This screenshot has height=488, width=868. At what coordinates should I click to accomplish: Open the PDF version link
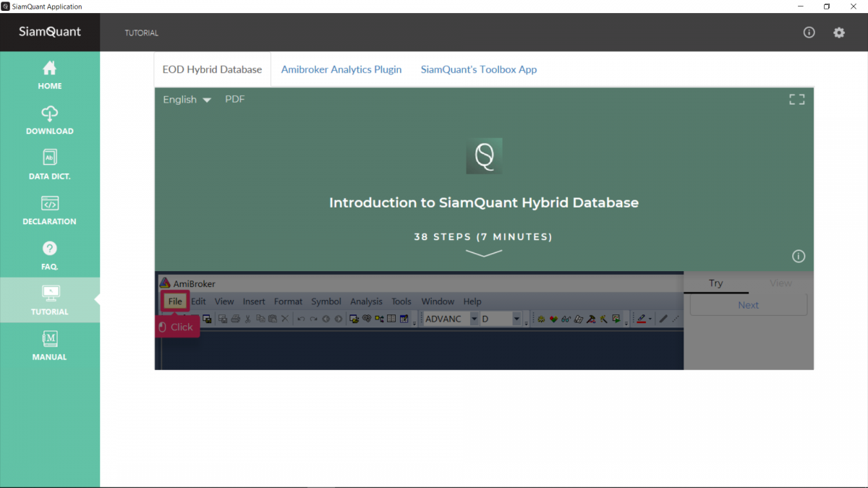pyautogui.click(x=234, y=99)
